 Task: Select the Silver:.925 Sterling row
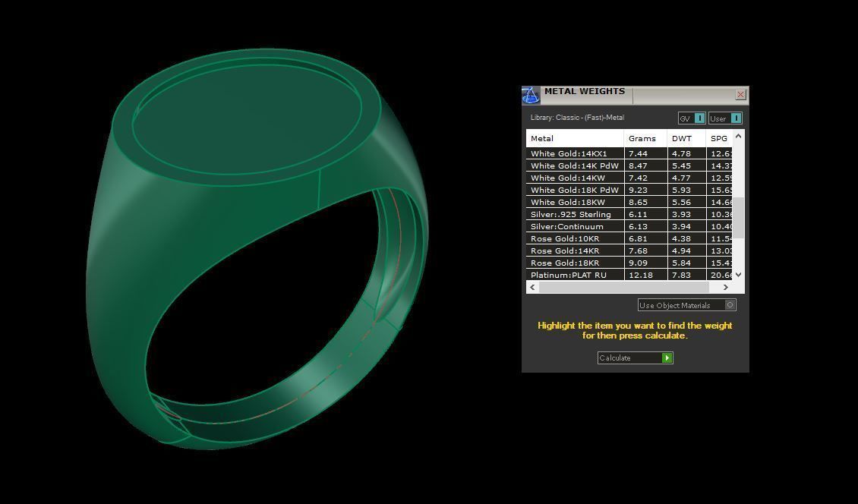[629, 214]
